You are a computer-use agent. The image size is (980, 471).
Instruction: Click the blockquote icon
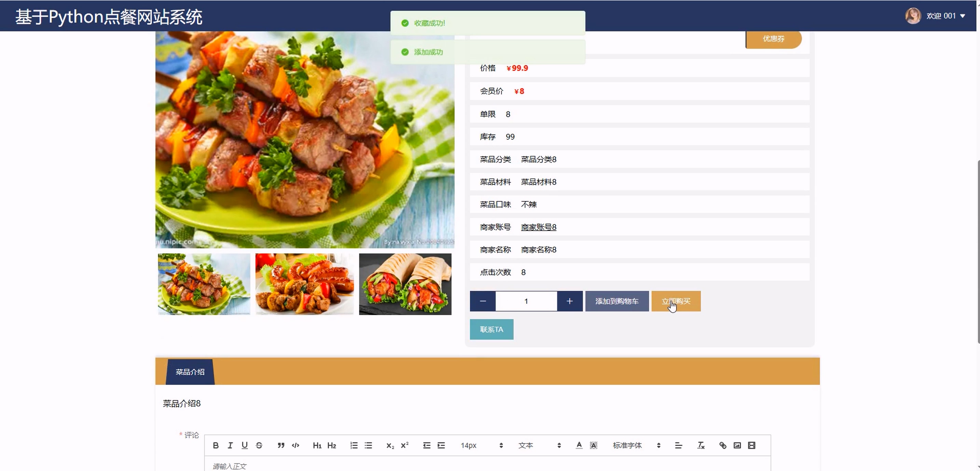pos(281,445)
